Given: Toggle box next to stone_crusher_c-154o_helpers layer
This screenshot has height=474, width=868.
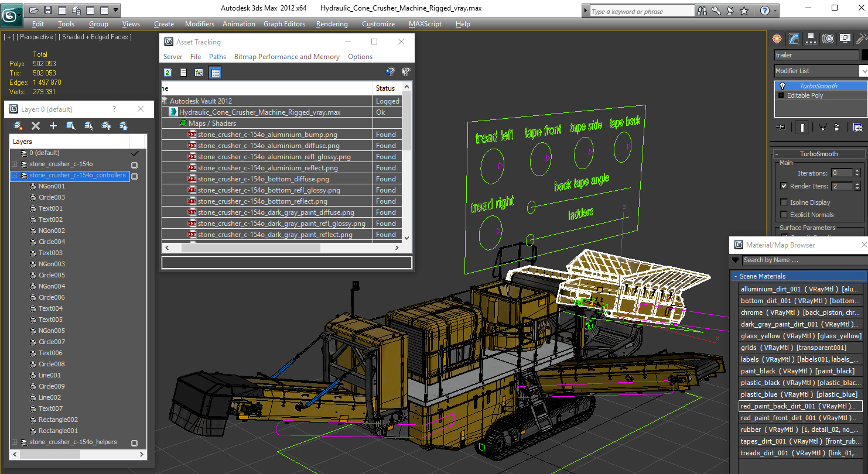Looking at the screenshot, I should pos(134,443).
